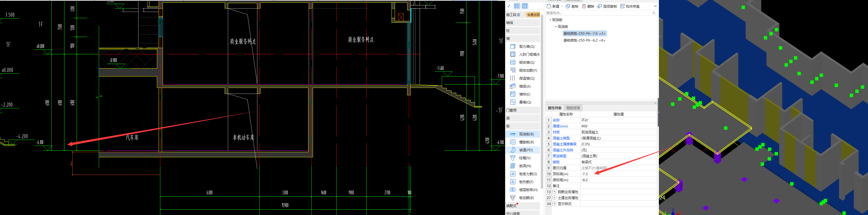868x215 pixels.
Task: Expand 土建业务属性 property group
Action: (554, 198)
